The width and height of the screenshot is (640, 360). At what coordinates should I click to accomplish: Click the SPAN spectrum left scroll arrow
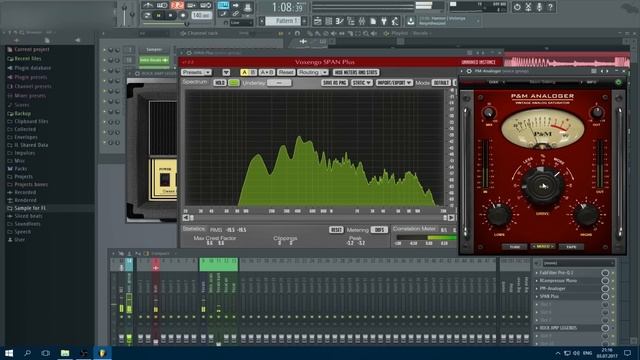[x=186, y=218]
